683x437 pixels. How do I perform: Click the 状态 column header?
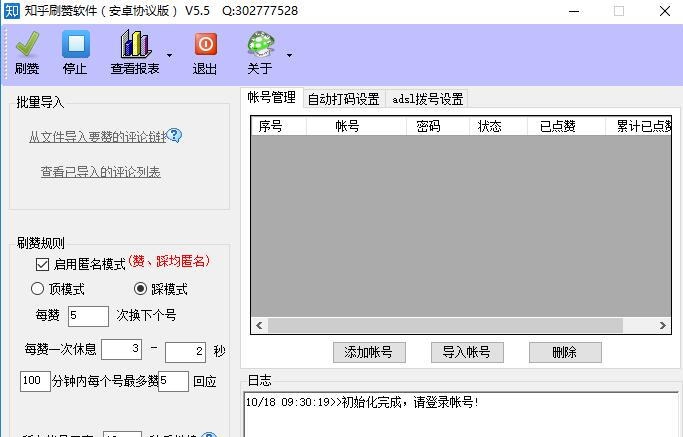coord(498,126)
